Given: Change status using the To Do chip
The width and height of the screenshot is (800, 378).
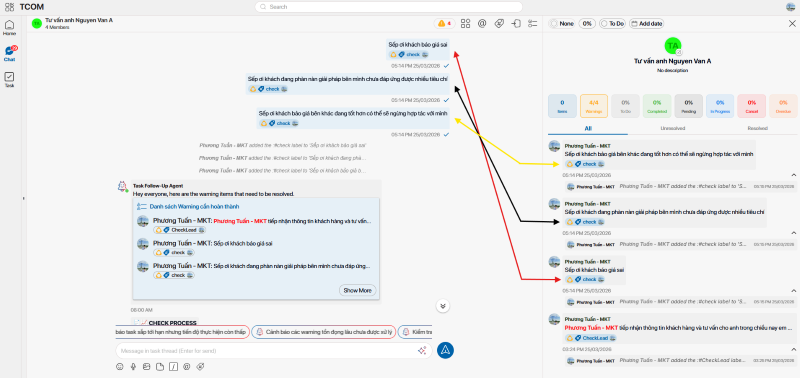Looking at the screenshot, I should 612,23.
